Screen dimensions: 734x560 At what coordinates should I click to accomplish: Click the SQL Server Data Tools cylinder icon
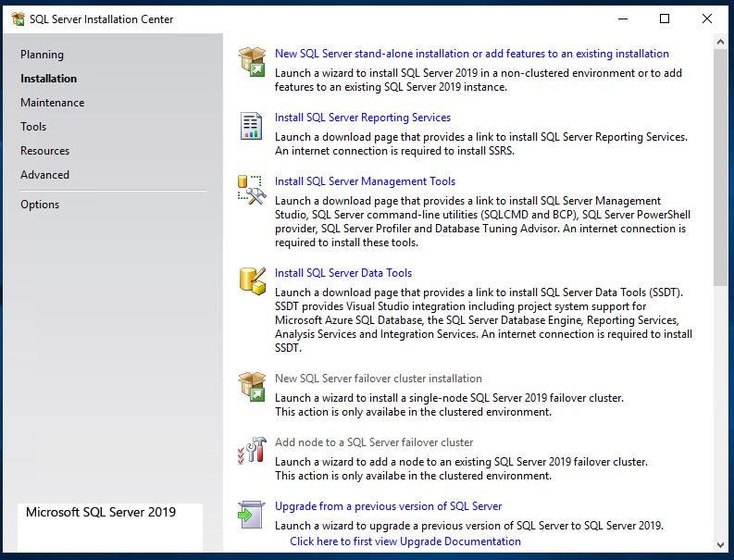(253, 281)
